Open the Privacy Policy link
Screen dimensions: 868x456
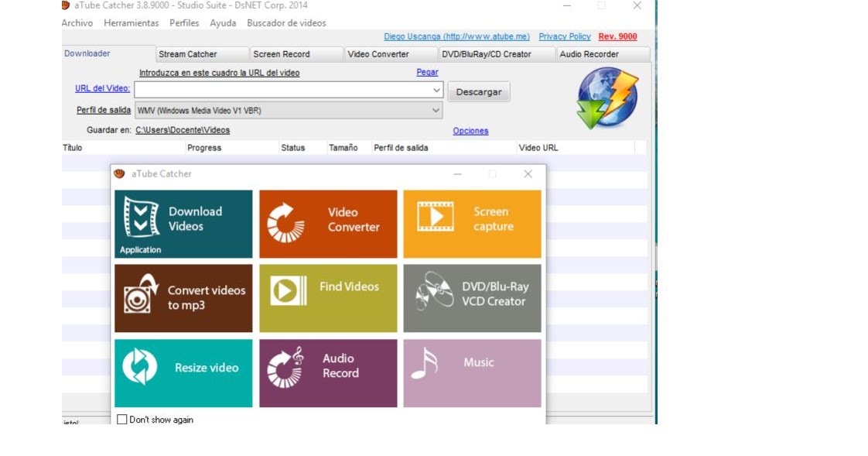tap(565, 36)
